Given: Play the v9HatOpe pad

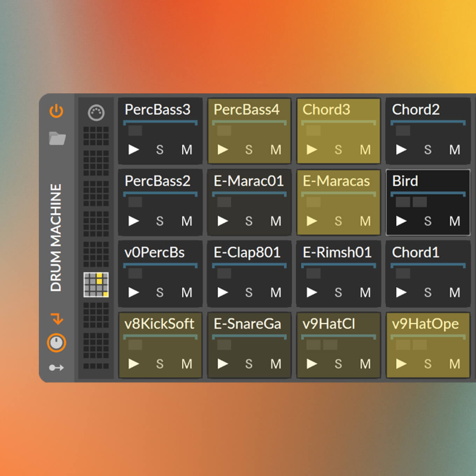Looking at the screenshot, I should coord(401,364).
